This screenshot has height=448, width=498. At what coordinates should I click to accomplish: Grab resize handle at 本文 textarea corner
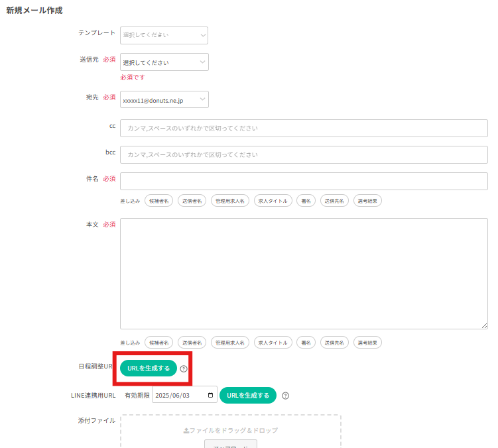[484, 325]
